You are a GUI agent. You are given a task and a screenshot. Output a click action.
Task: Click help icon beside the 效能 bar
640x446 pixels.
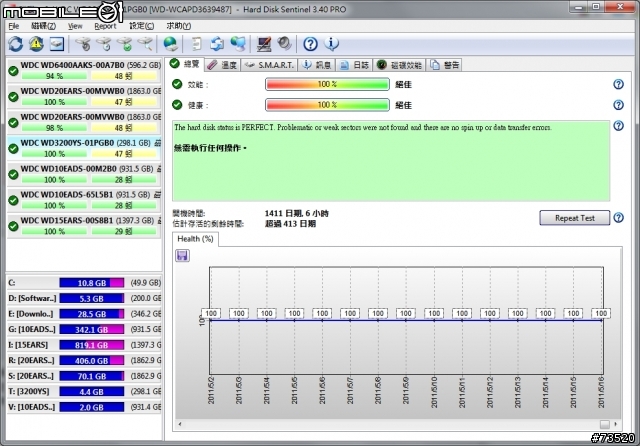pos(618,84)
